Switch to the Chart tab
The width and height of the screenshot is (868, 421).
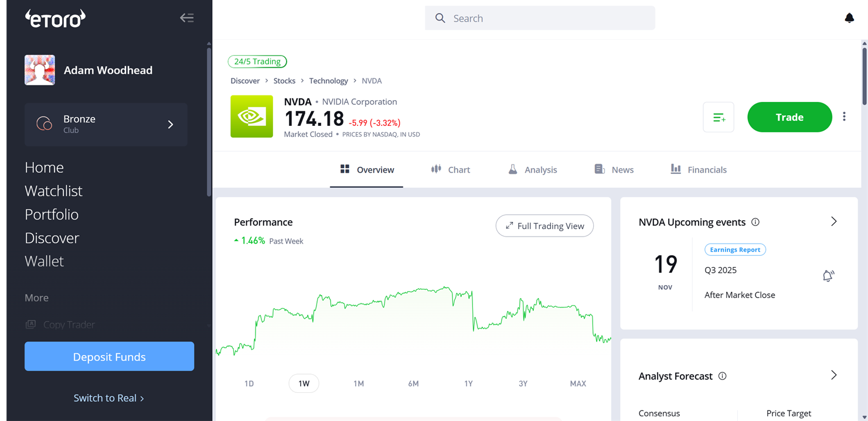pyautogui.click(x=451, y=170)
